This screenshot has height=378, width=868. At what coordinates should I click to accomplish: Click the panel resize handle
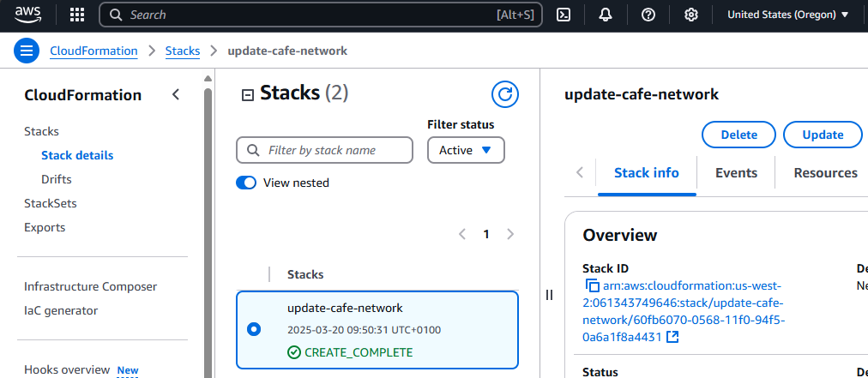(549, 295)
